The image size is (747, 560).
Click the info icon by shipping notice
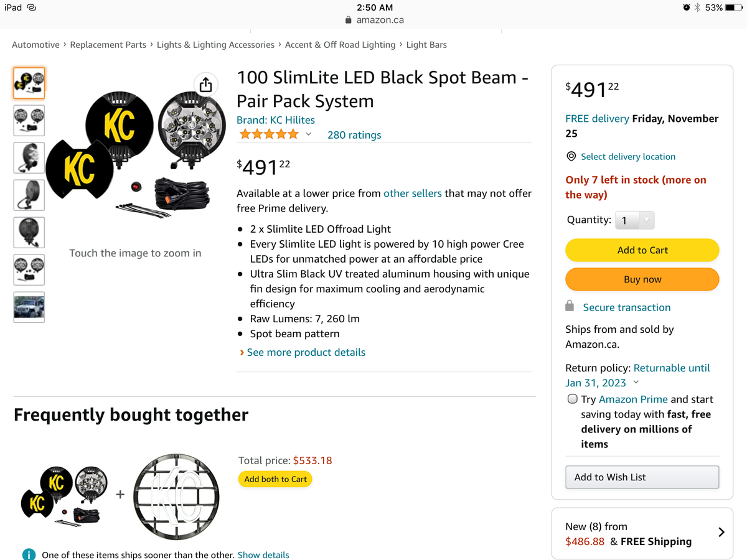pyautogui.click(x=28, y=554)
